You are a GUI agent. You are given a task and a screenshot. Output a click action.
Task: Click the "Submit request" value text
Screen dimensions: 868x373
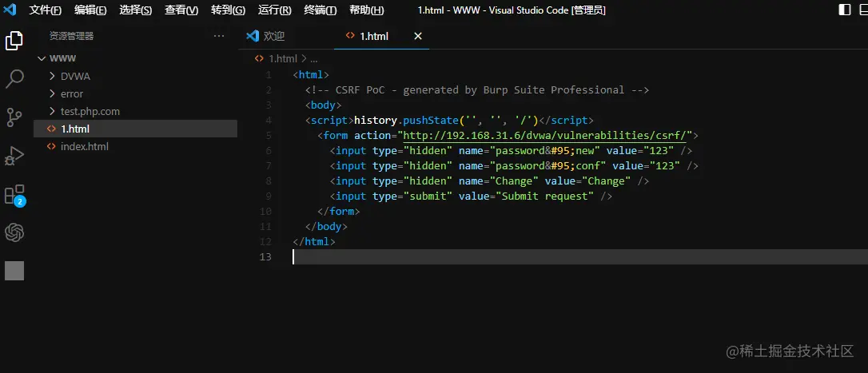(x=545, y=196)
